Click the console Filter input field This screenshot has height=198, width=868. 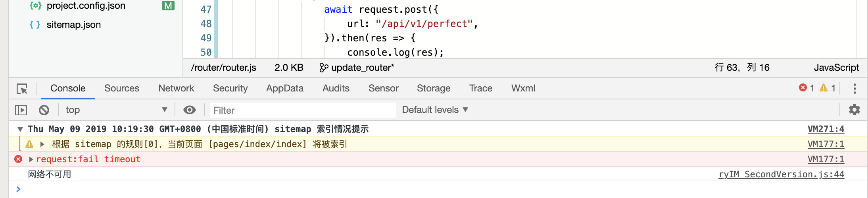(x=303, y=110)
